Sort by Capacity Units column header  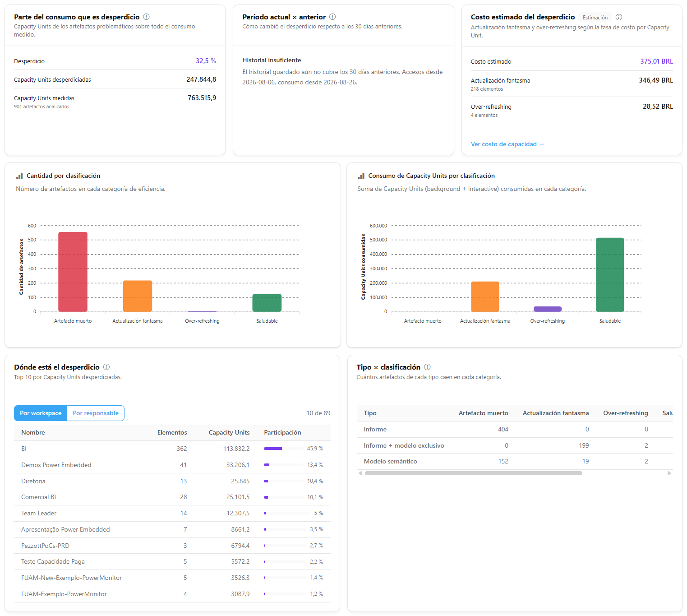229,432
